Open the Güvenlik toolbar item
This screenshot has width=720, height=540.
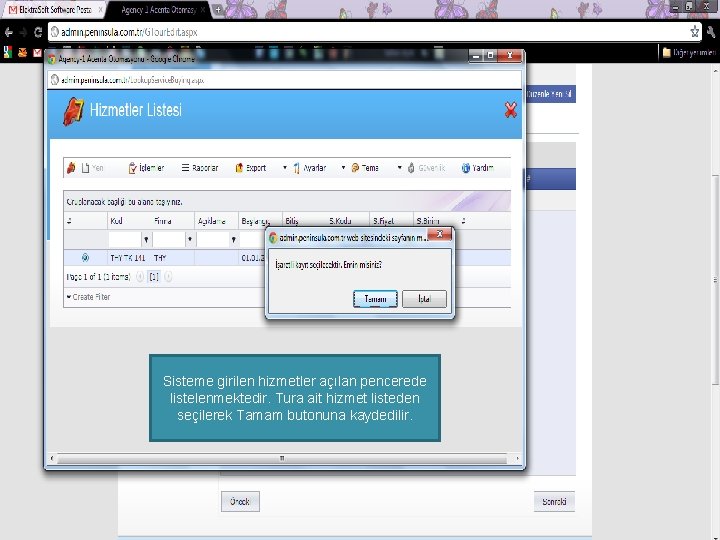[427, 168]
